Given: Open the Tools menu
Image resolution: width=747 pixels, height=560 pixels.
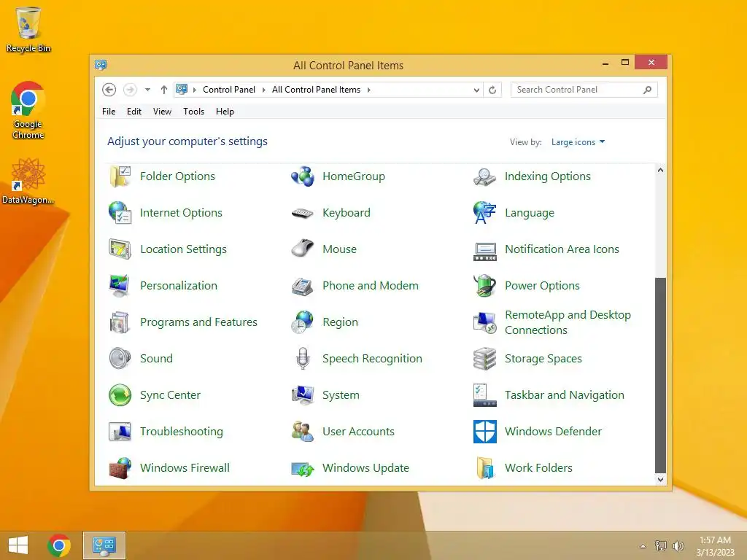Looking at the screenshot, I should (193, 112).
